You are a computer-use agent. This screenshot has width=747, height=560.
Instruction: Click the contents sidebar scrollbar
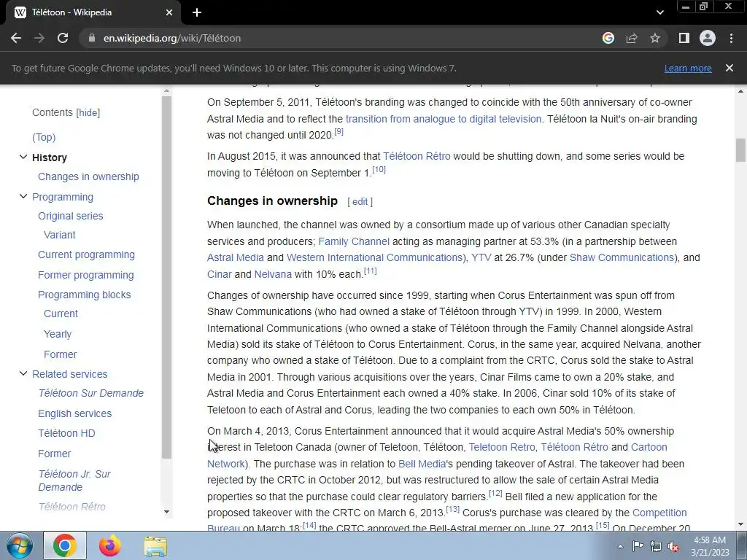[x=166, y=276]
